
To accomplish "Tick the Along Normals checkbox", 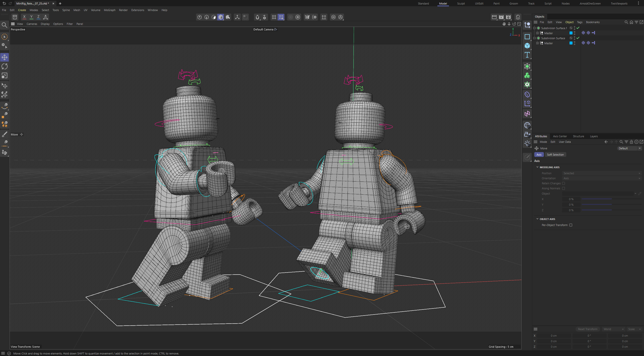I will 563,188.
